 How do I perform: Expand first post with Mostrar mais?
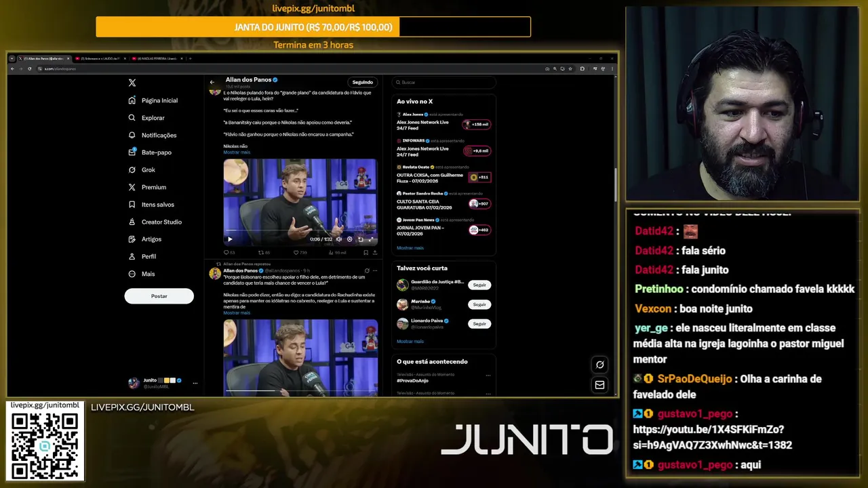tap(237, 152)
